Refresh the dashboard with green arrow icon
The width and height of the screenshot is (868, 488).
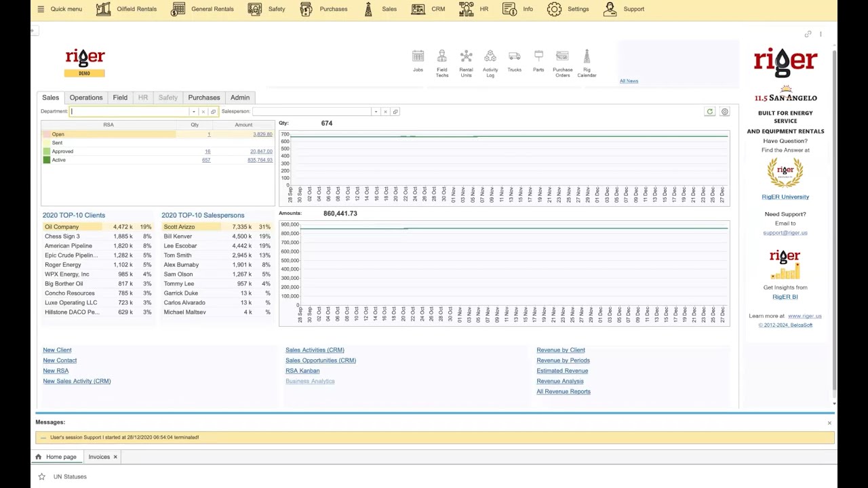tap(709, 112)
